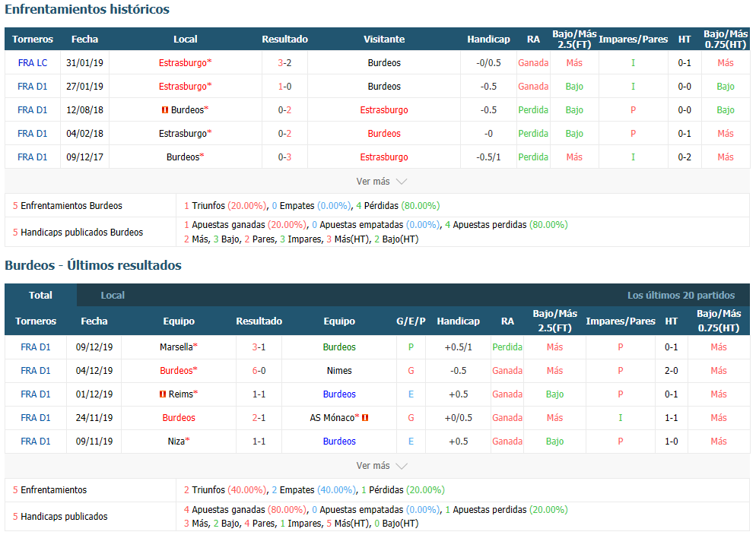This screenshot has height=535, width=756.
Task: Open the 2-1 result against AS Mónaco
Action: coord(259,417)
